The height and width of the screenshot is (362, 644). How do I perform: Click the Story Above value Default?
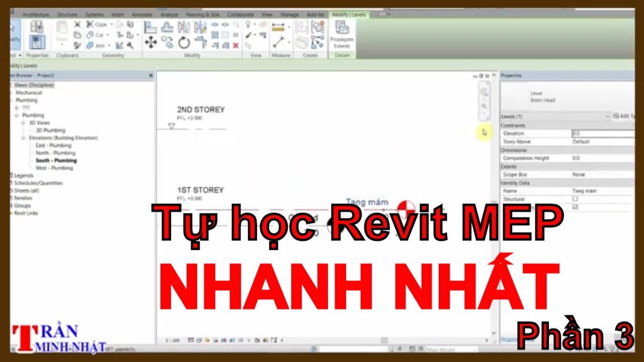click(602, 142)
